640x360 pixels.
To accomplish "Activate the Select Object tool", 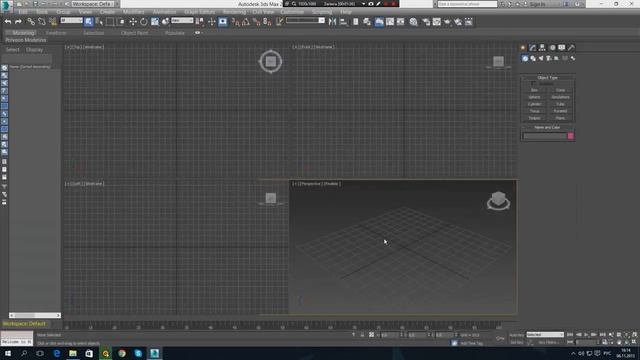I will 89,22.
